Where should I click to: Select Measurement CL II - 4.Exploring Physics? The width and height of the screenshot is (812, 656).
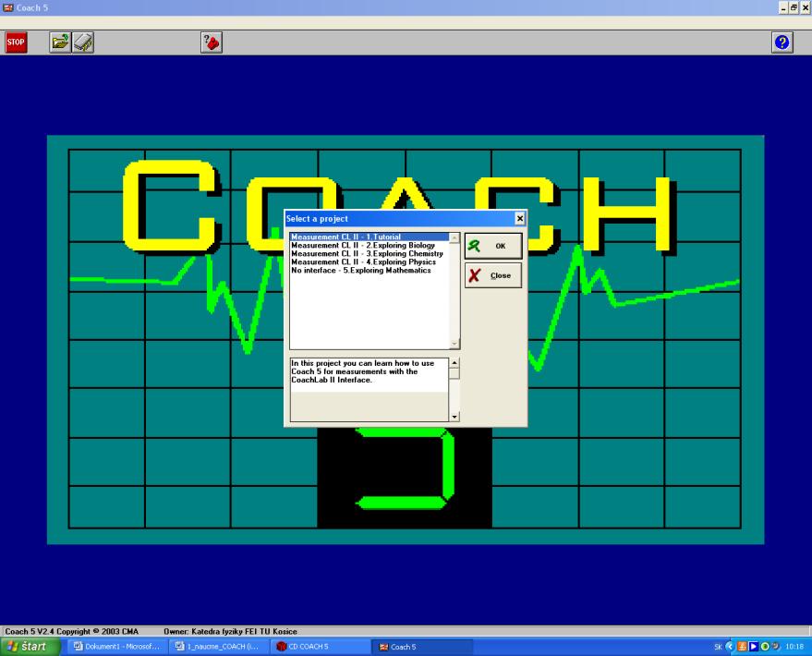coord(370,262)
